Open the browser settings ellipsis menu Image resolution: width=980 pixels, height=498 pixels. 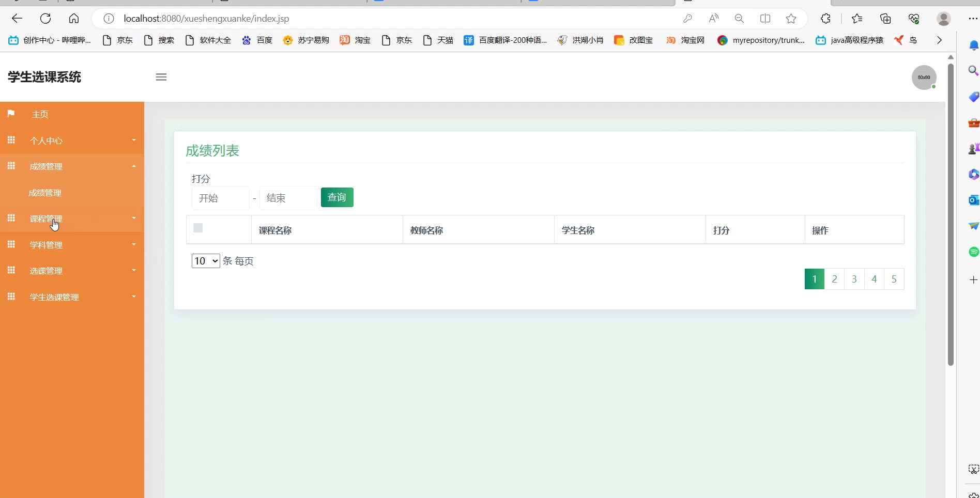click(x=973, y=19)
